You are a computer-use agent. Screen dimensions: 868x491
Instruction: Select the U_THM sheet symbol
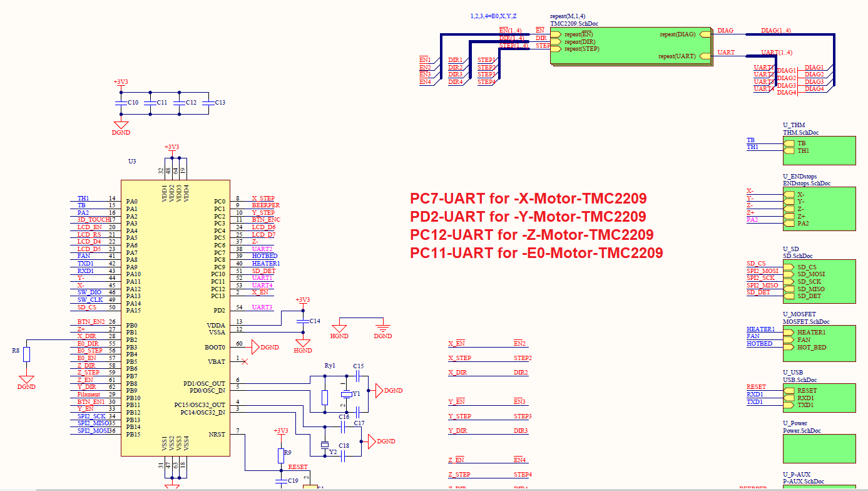coord(819,150)
